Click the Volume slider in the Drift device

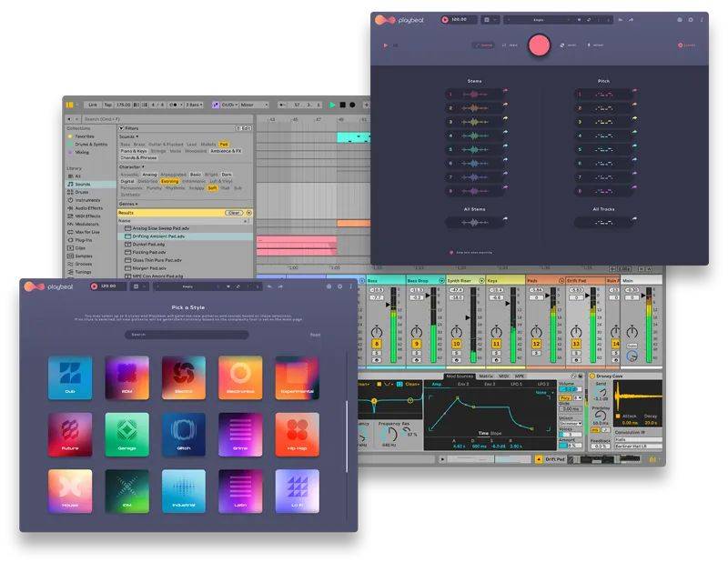570,389
